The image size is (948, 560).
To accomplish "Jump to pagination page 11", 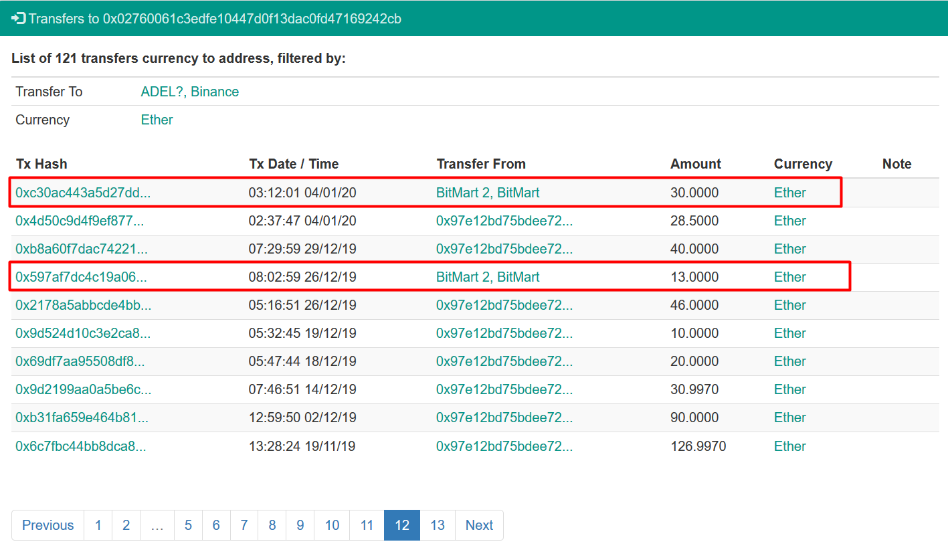I will [x=367, y=525].
